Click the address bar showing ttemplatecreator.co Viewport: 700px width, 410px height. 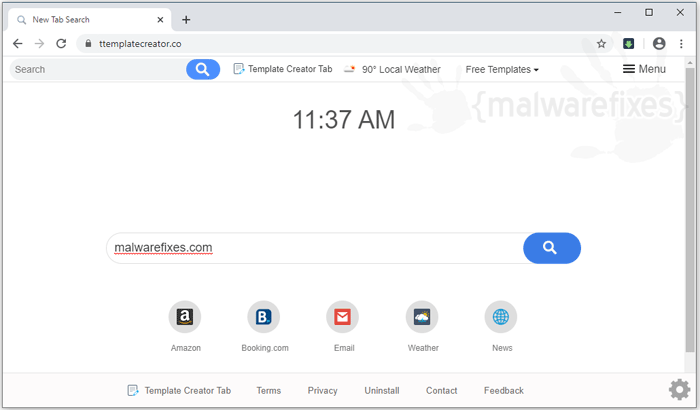[344, 43]
